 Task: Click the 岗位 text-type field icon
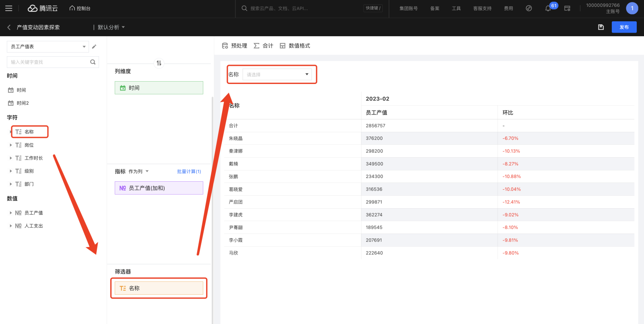[19, 145]
